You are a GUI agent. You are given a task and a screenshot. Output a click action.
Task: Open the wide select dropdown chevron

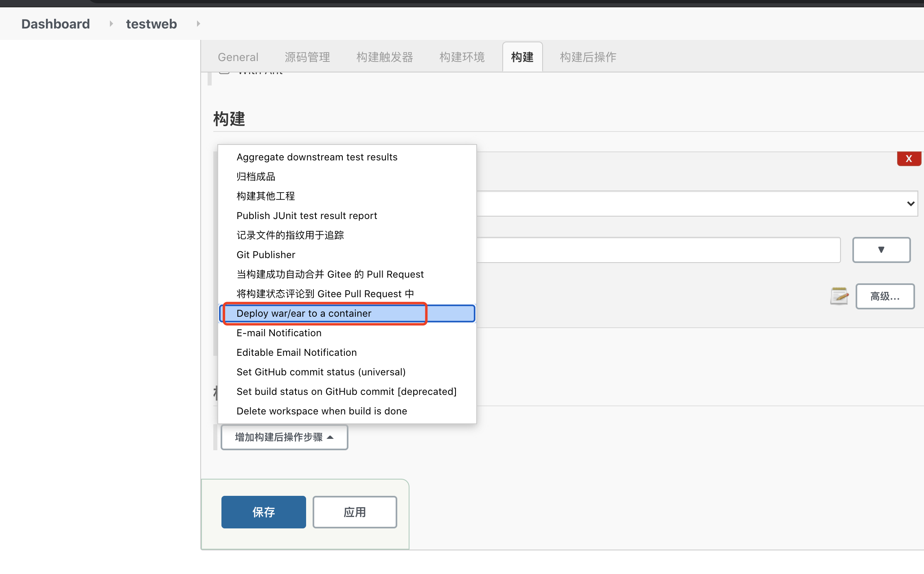click(911, 204)
